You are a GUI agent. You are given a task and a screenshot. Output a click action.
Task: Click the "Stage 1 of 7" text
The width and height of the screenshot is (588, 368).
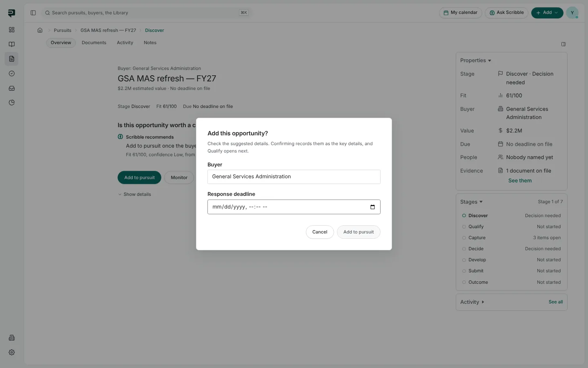[550, 202]
